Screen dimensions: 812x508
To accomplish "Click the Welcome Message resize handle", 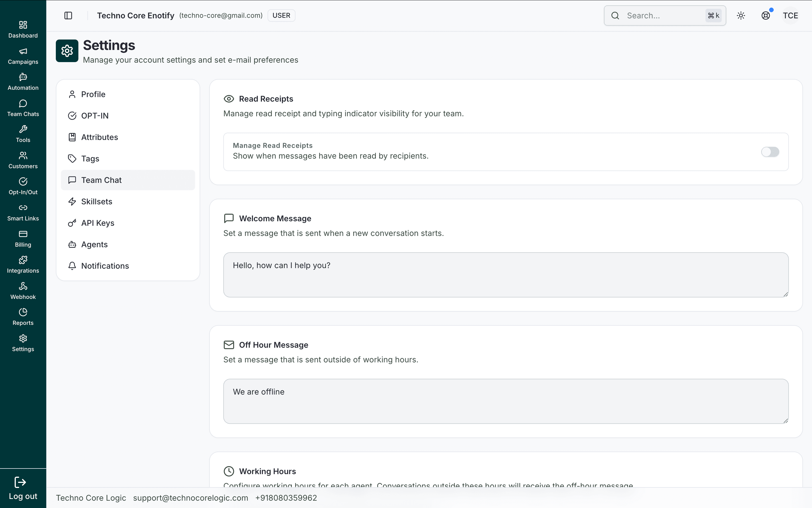I will 785,294.
